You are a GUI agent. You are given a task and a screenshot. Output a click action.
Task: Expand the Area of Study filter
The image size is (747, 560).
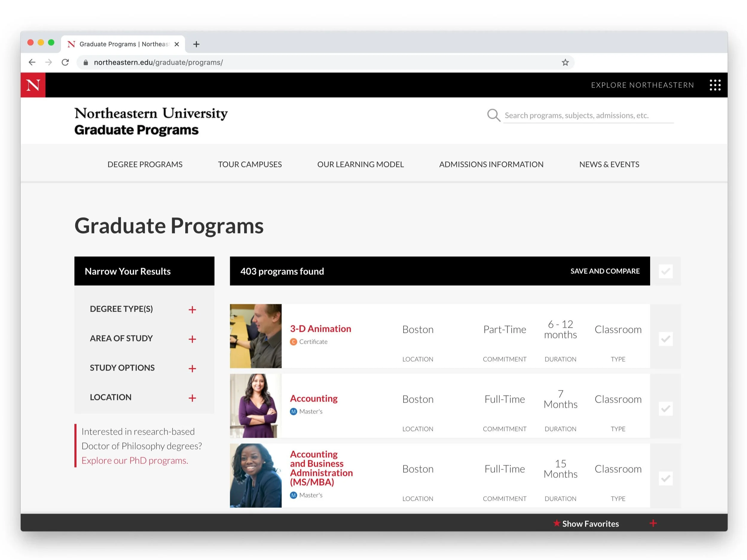pyautogui.click(x=192, y=339)
